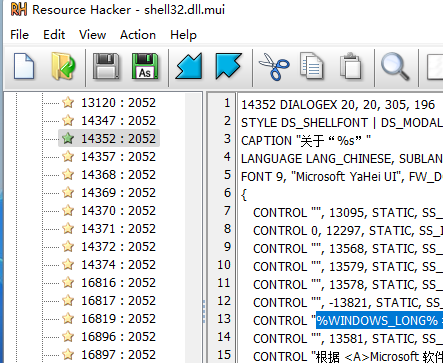Copy using the double-page toolbar icon

(312, 66)
